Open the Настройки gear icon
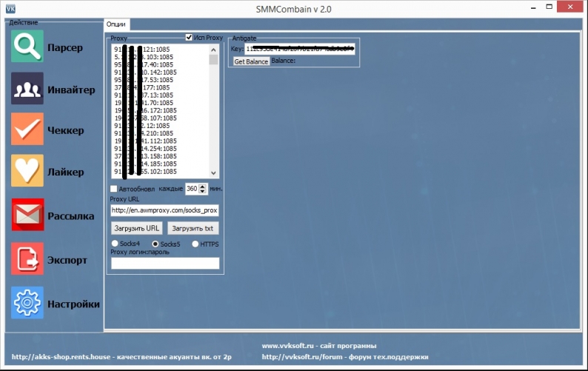The image size is (588, 371). [x=27, y=303]
